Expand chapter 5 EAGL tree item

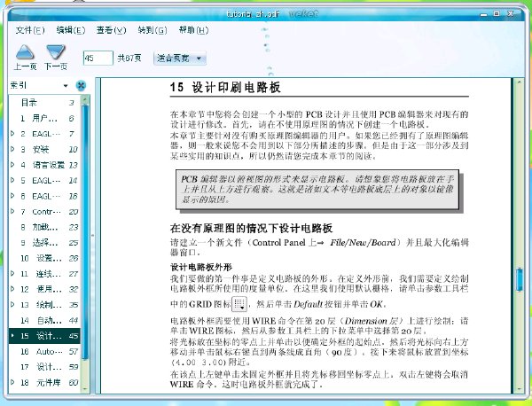[12, 181]
